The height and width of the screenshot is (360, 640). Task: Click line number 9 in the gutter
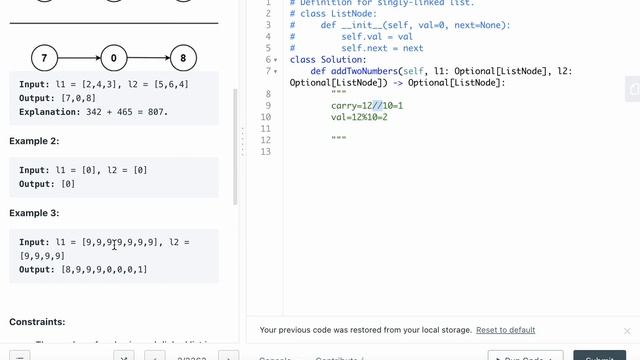tap(268, 106)
